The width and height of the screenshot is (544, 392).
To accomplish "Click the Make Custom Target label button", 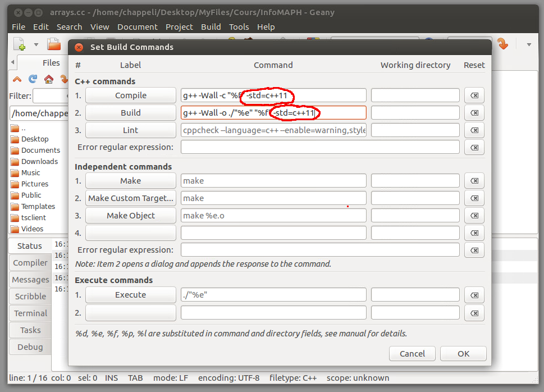I will click(x=131, y=198).
